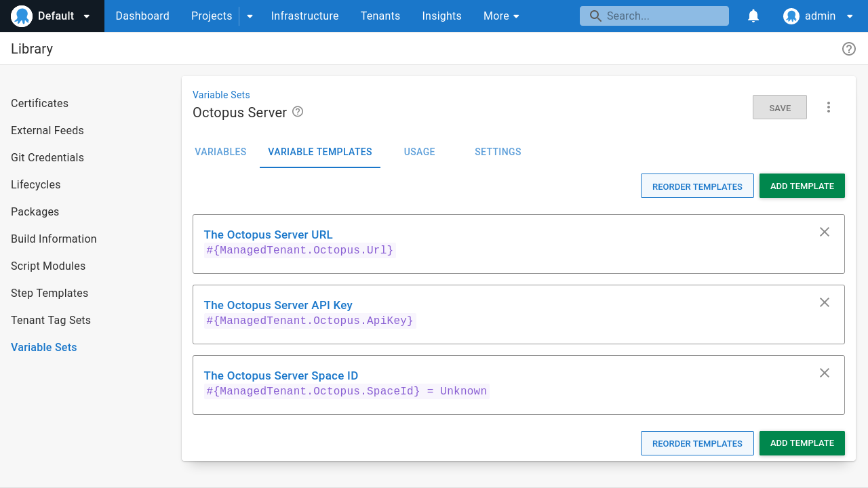Remove The Octopus Server URL template
Screen dimensions: 868x488
tap(825, 232)
